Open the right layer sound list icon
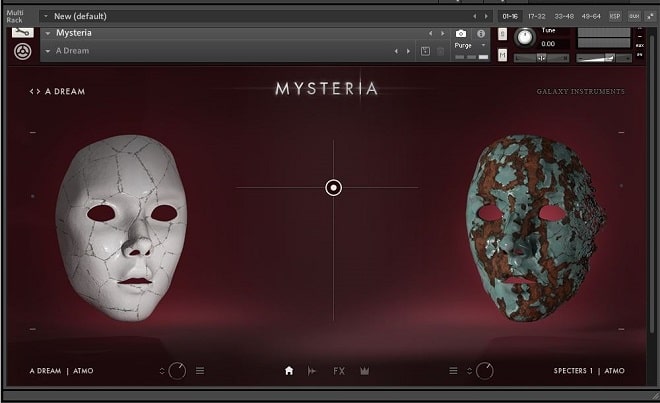660x403 pixels. tap(453, 371)
